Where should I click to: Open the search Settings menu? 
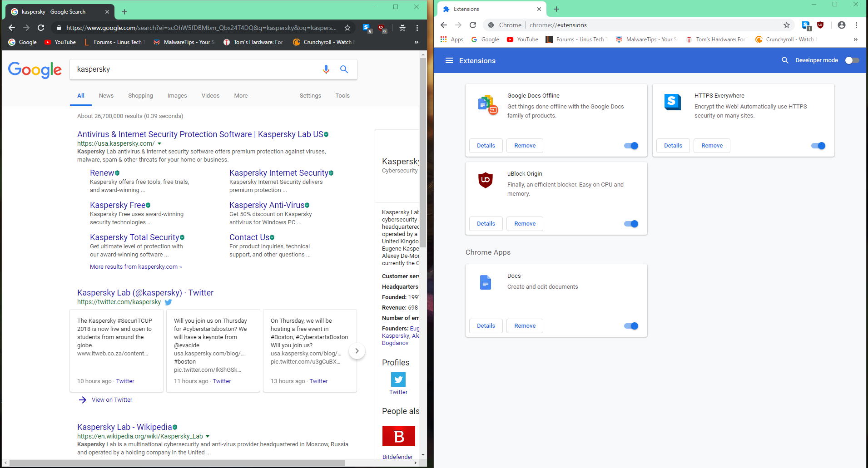pos(310,96)
